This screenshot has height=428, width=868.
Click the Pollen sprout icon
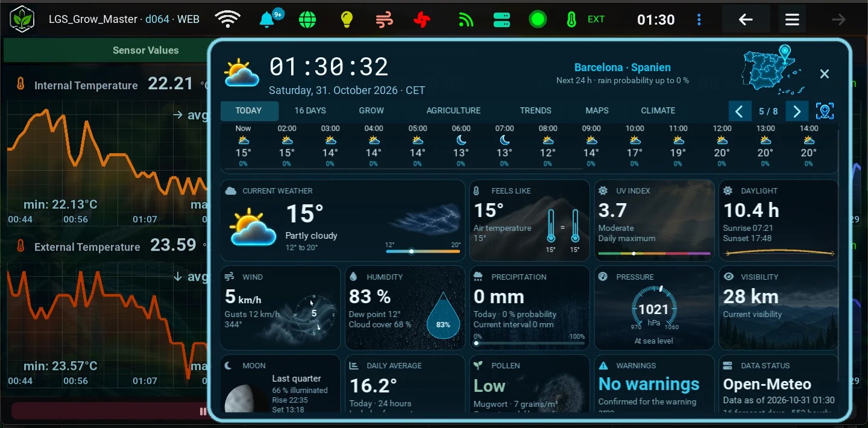pyautogui.click(x=479, y=366)
